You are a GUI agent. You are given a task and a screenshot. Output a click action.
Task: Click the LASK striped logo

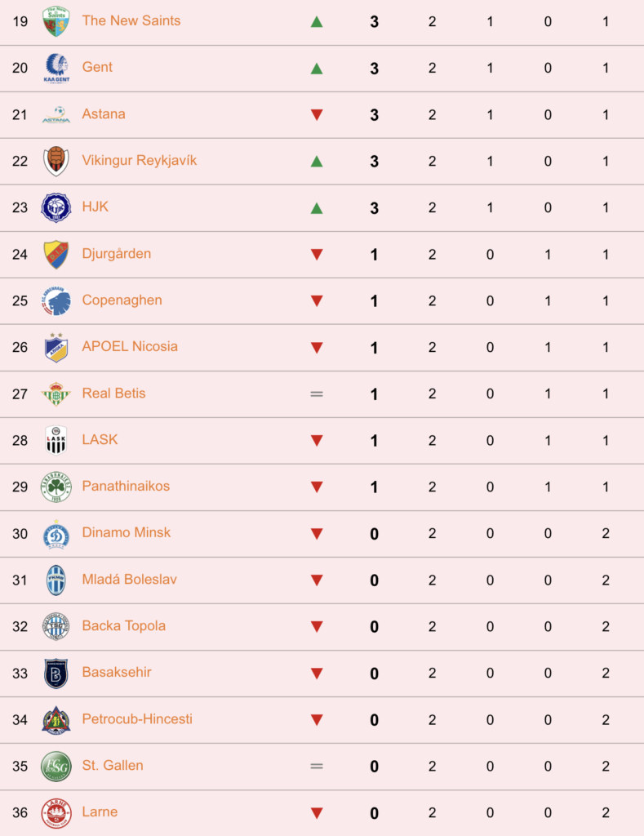pos(56,440)
